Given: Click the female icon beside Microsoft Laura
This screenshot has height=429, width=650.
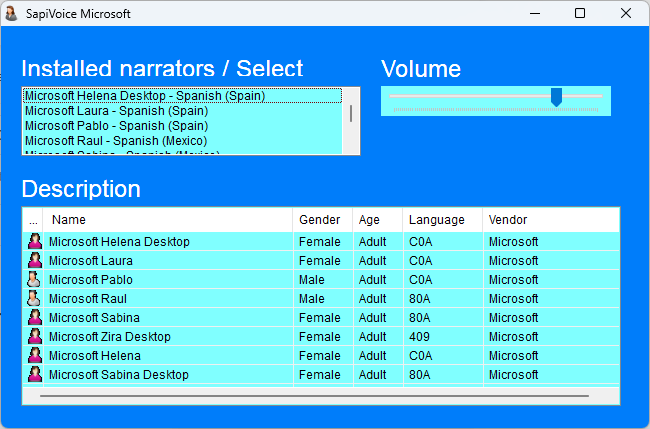Looking at the screenshot, I should pos(35,261).
